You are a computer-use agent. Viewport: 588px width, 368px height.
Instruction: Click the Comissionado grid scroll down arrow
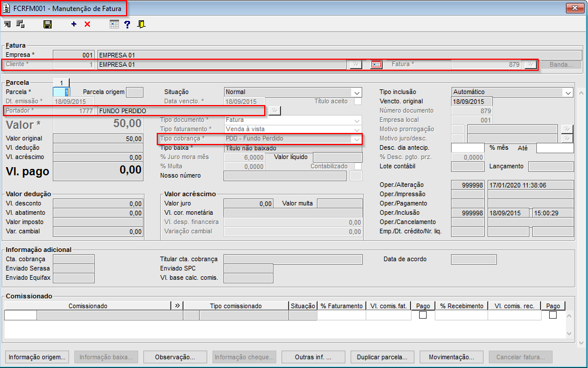pos(569,334)
